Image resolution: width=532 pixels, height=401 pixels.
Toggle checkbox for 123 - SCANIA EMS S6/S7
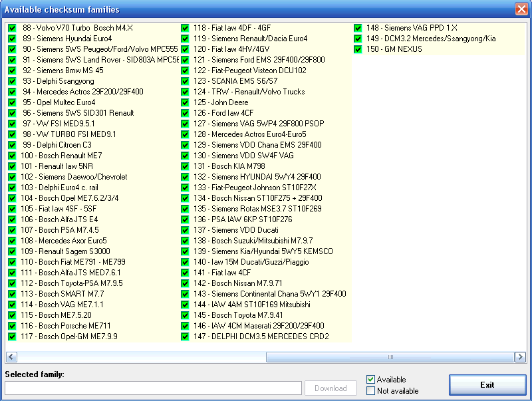pos(185,81)
